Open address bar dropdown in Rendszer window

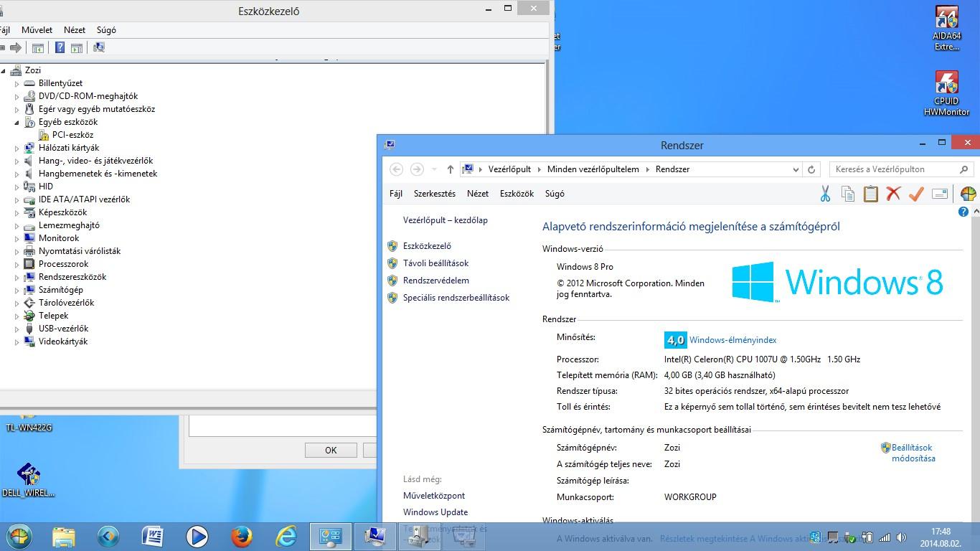tap(796, 169)
